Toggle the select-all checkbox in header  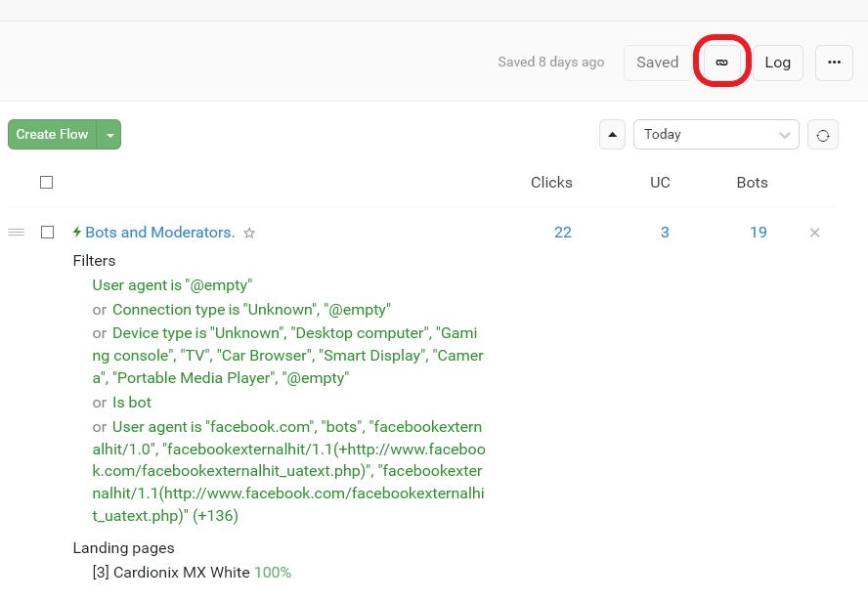click(46, 182)
